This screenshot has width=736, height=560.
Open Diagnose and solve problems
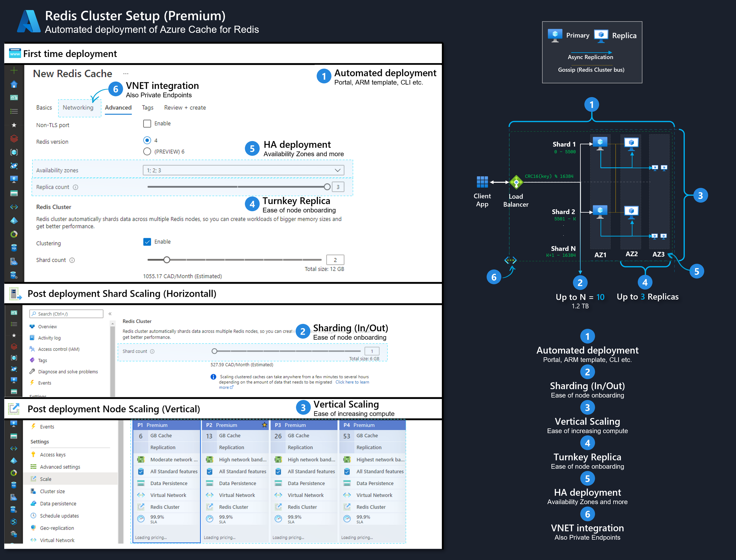pyautogui.click(x=68, y=371)
